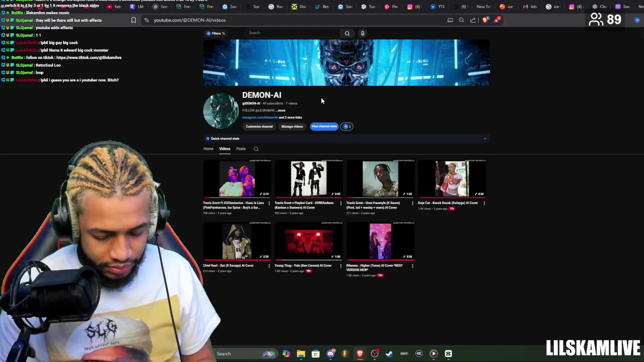Open the ##RRAnthem AI Cover thumbnail

click(x=308, y=178)
